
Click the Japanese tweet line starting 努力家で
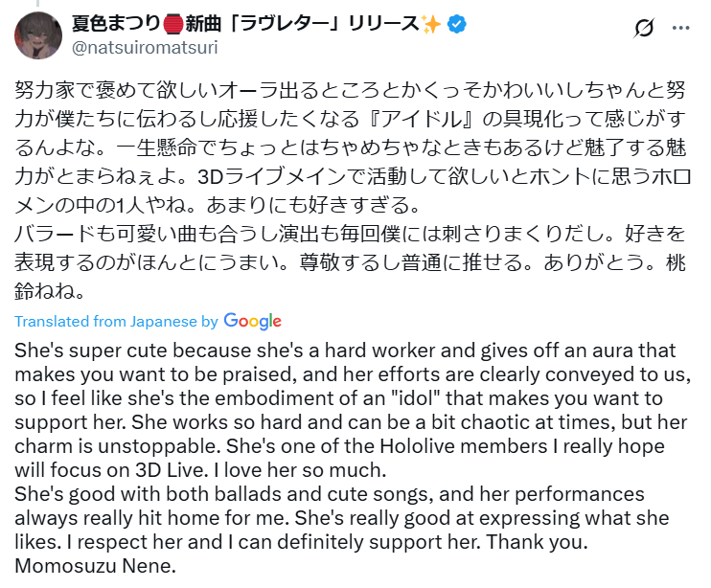tap(350, 90)
